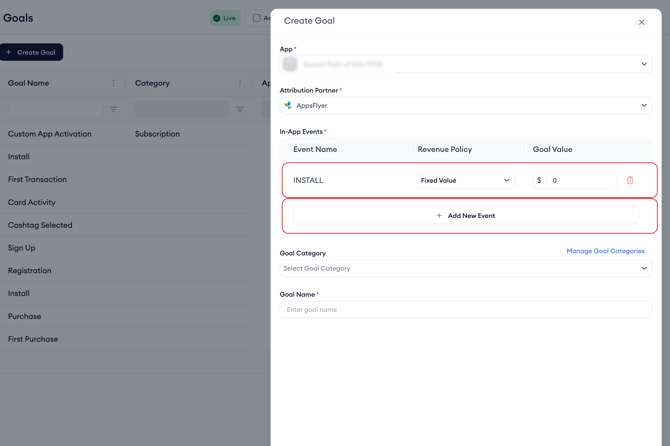This screenshot has width=670, height=446.
Task: Click the Goal Name filter input
Action: [x=55, y=109]
